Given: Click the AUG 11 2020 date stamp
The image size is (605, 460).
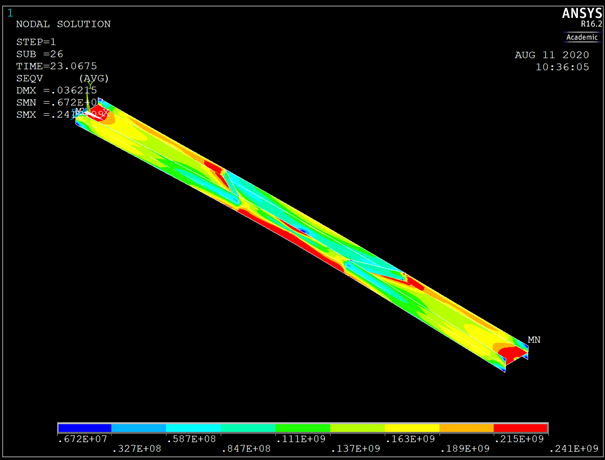Looking at the screenshot, I should tap(549, 55).
